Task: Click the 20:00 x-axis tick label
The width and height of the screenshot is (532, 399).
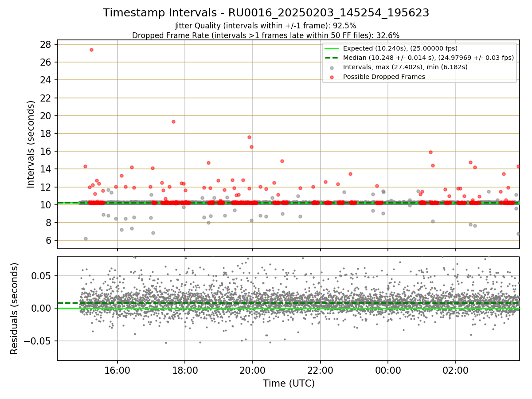Action: pos(253,371)
